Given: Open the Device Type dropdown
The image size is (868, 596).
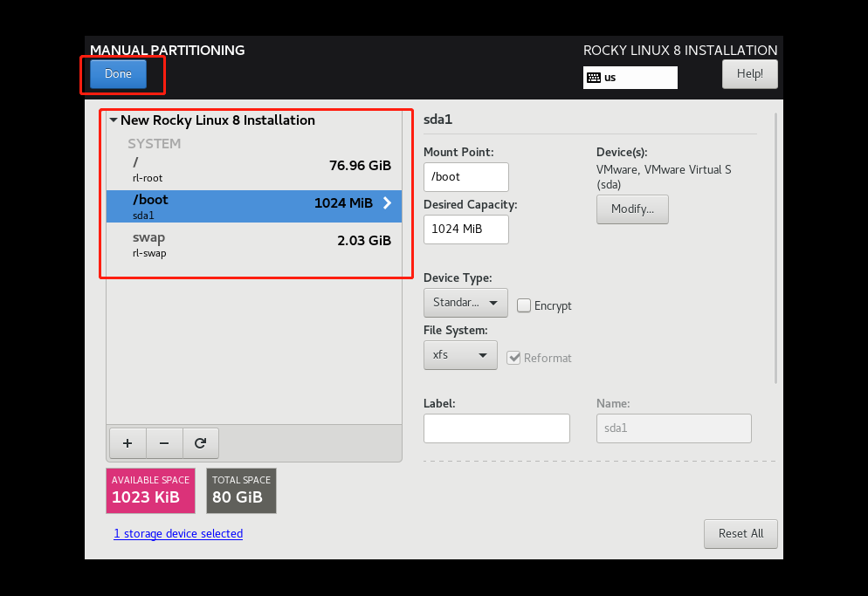Looking at the screenshot, I should tap(465, 303).
